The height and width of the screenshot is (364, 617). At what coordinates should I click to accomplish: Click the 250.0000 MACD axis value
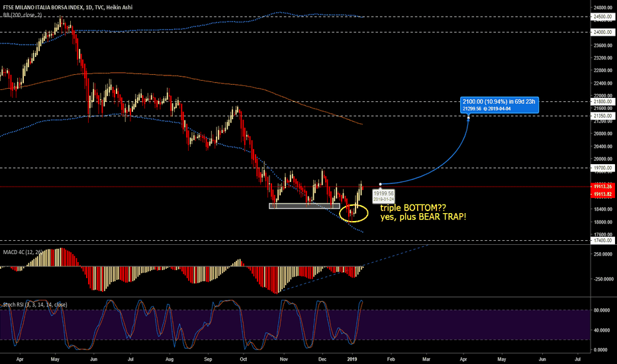[604, 254]
